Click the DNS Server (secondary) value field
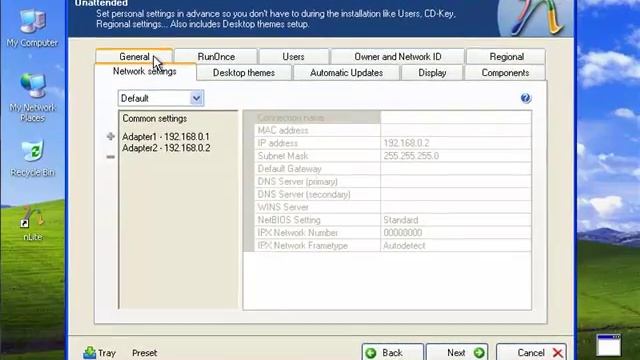This screenshot has width=640, height=360. pos(456,194)
